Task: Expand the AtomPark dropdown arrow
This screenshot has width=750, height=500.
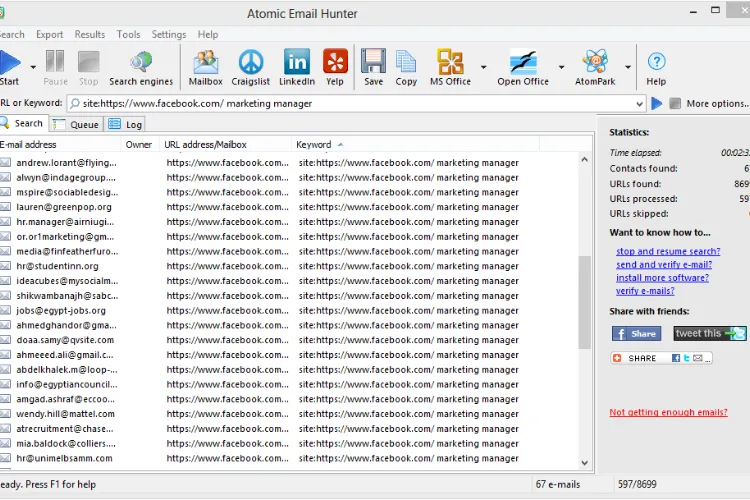Action: (x=629, y=68)
